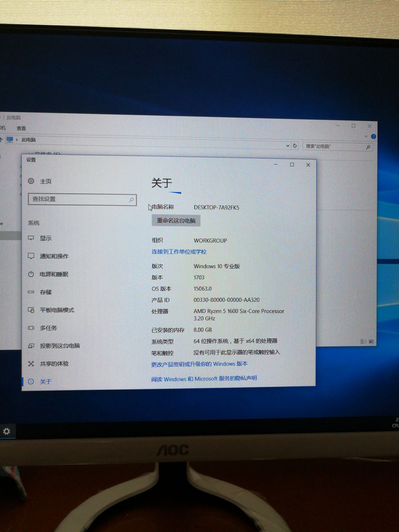Viewport: 399px width, 532px height.
Task: Minimize the 设置 window
Action: tap(276, 164)
